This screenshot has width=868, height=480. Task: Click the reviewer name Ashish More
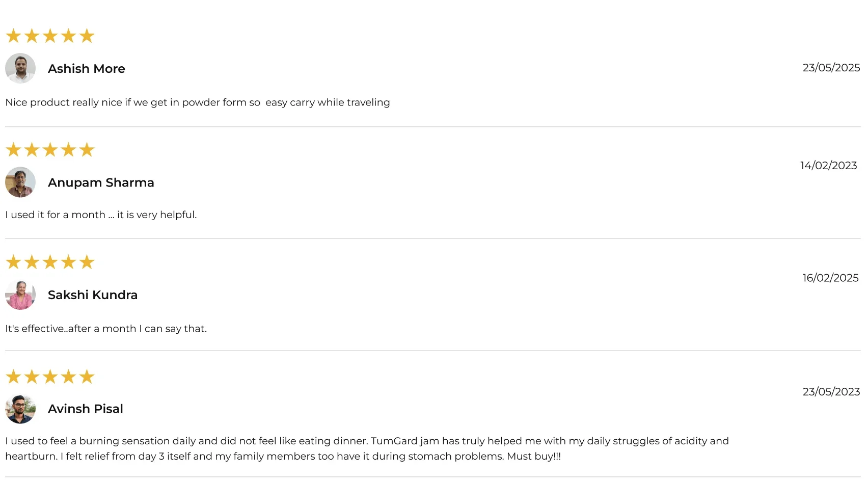(x=87, y=69)
